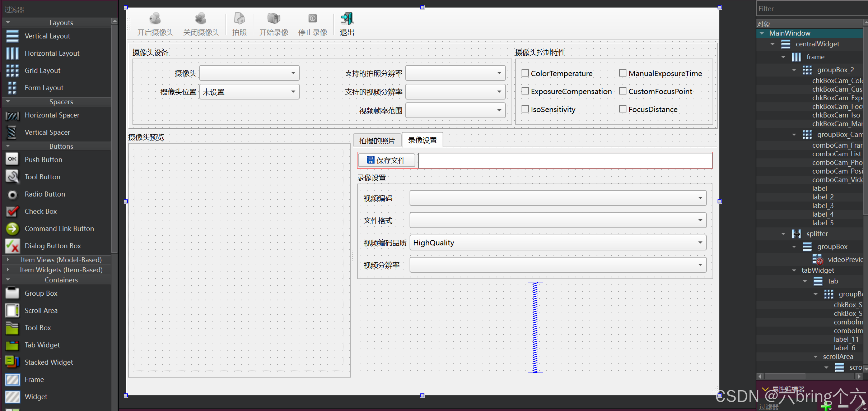Switch to the 录像设置 tab
The width and height of the screenshot is (868, 411).
[x=422, y=140]
